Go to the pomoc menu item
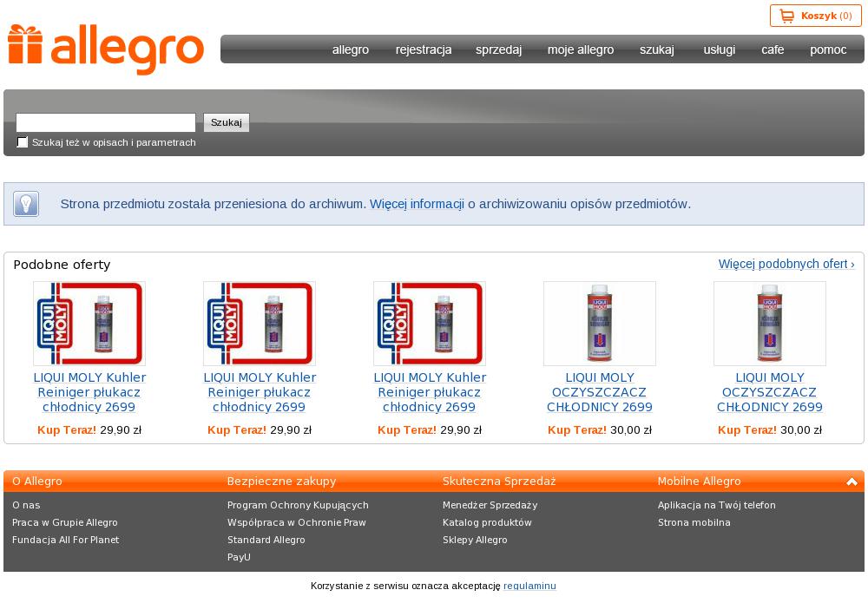868x603 pixels. [x=827, y=49]
